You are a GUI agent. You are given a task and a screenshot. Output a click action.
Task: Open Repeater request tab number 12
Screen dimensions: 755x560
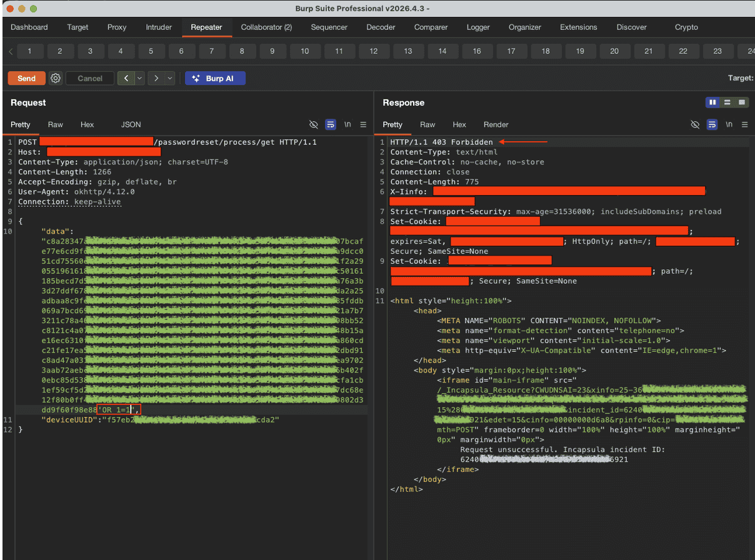coord(373,51)
